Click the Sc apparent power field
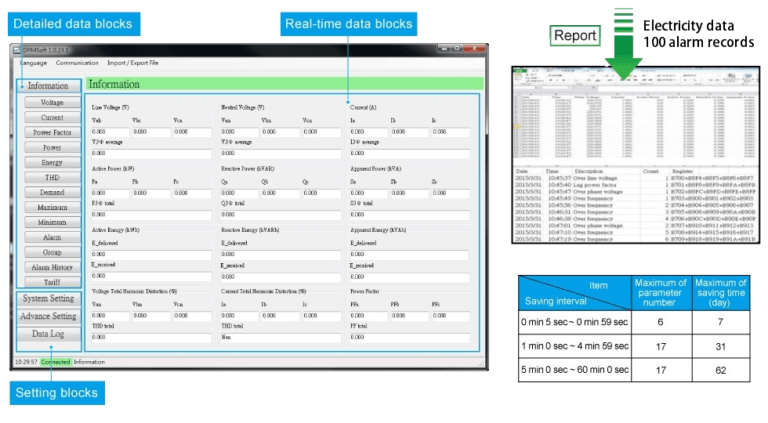 pos(451,193)
